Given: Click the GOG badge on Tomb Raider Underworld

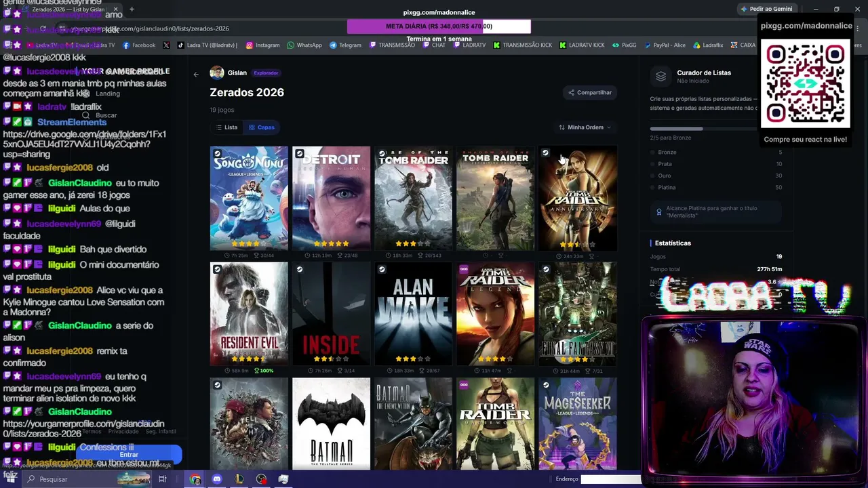Looking at the screenshot, I should pyautogui.click(x=464, y=385).
